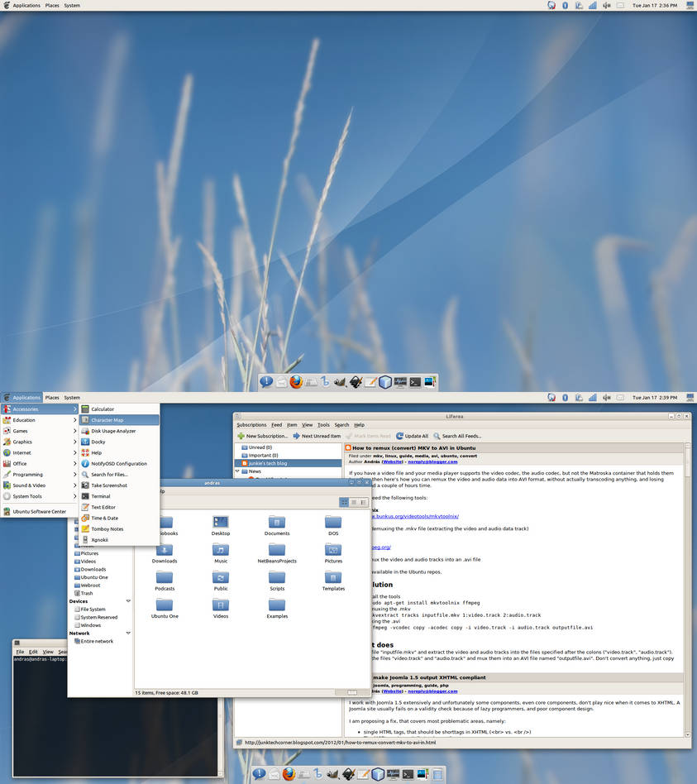Screen dimensions: 697x784
Task: Switch the file manager to icon view
Action: 344,502
